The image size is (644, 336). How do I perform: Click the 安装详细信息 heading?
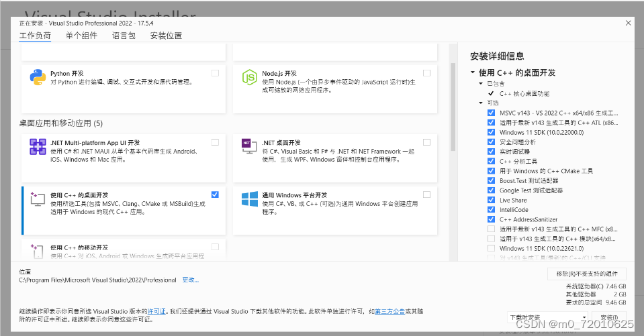pyautogui.click(x=497, y=56)
